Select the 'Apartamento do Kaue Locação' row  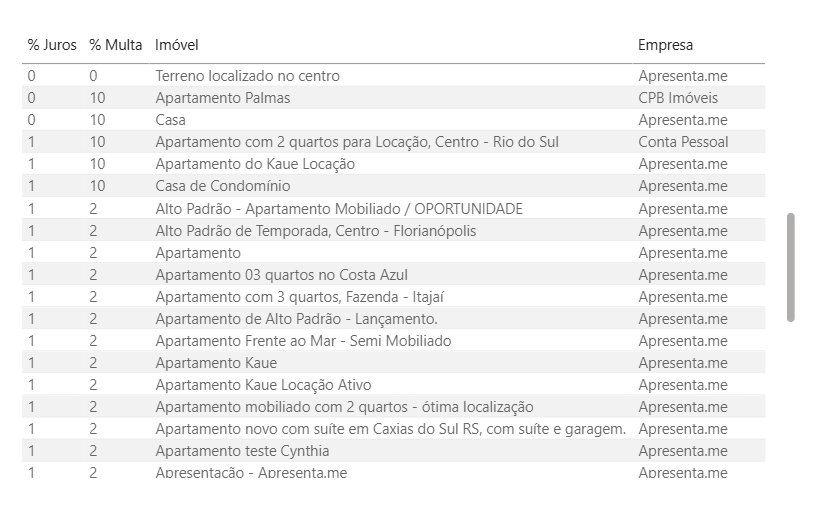point(255,164)
